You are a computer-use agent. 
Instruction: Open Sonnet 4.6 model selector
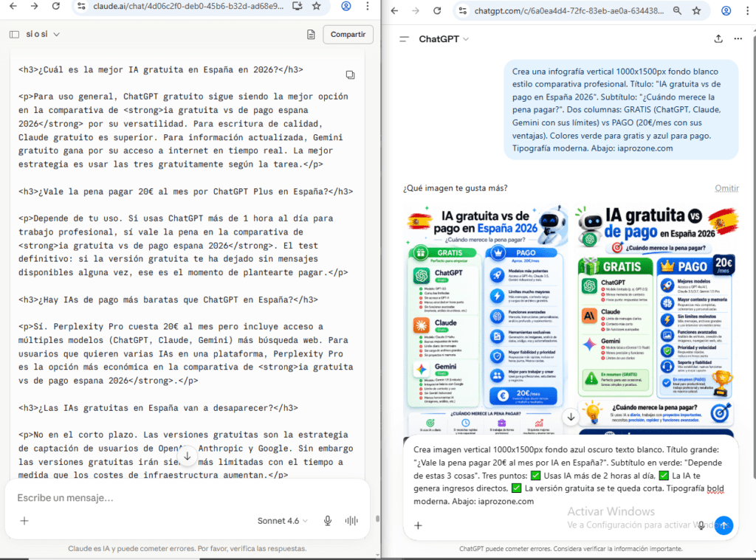[x=282, y=520]
